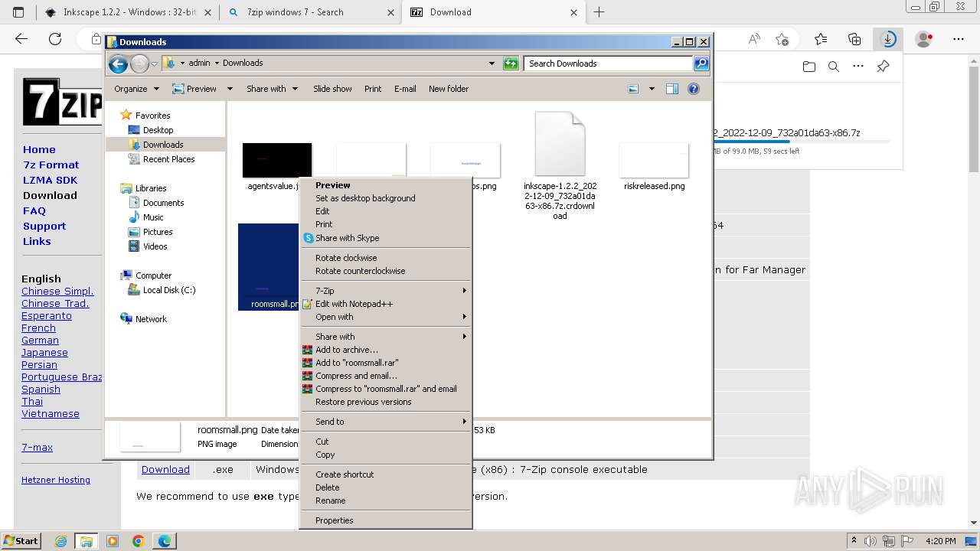Open the Organize dropdown menu

pos(136,89)
